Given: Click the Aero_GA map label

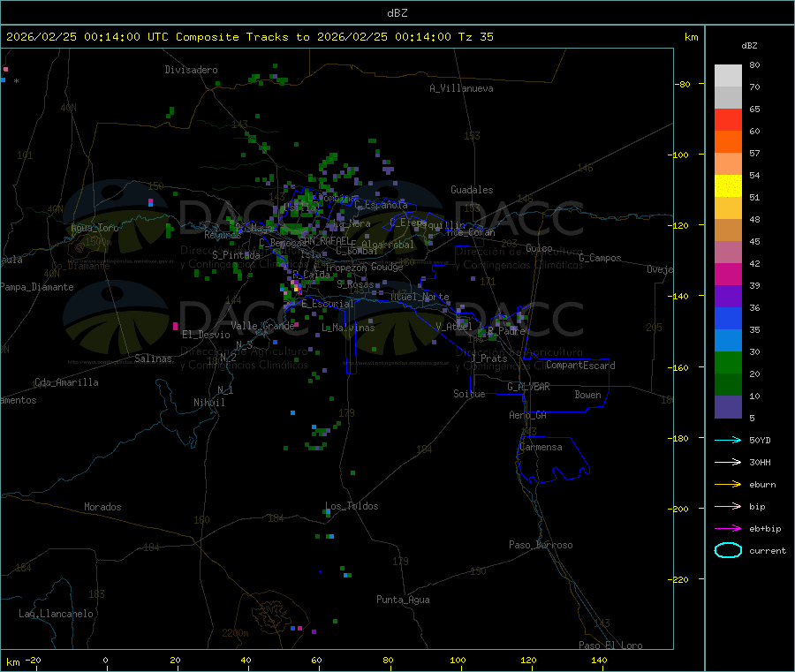Looking at the screenshot, I should tap(528, 415).
